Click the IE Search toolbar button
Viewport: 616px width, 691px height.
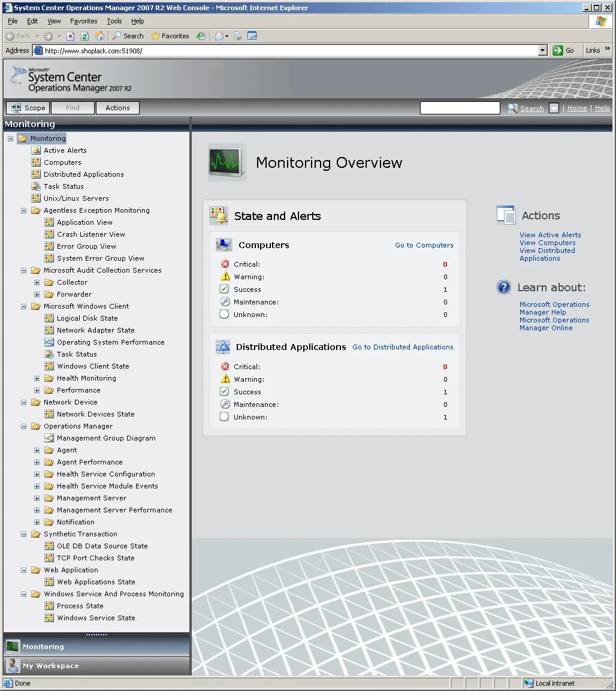128,36
